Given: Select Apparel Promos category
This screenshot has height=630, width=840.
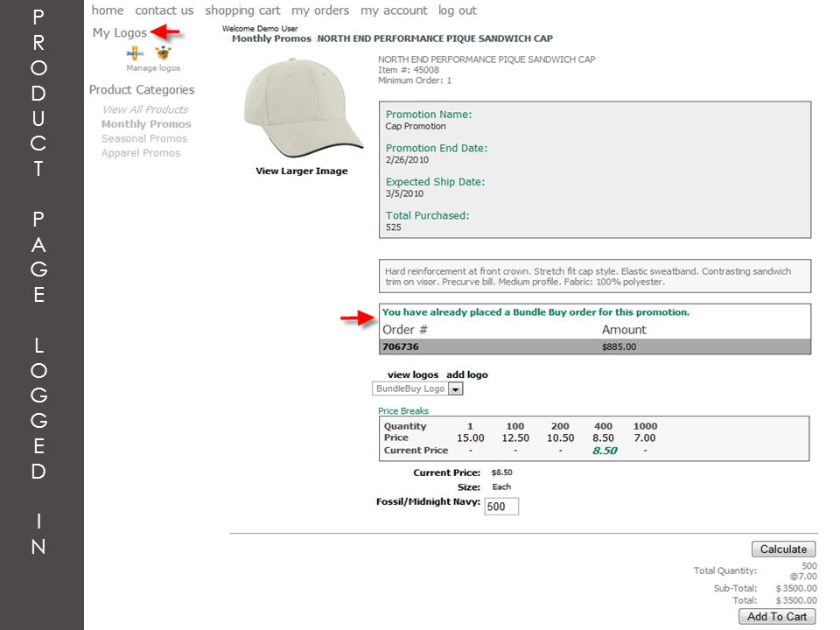Looking at the screenshot, I should point(141,152).
